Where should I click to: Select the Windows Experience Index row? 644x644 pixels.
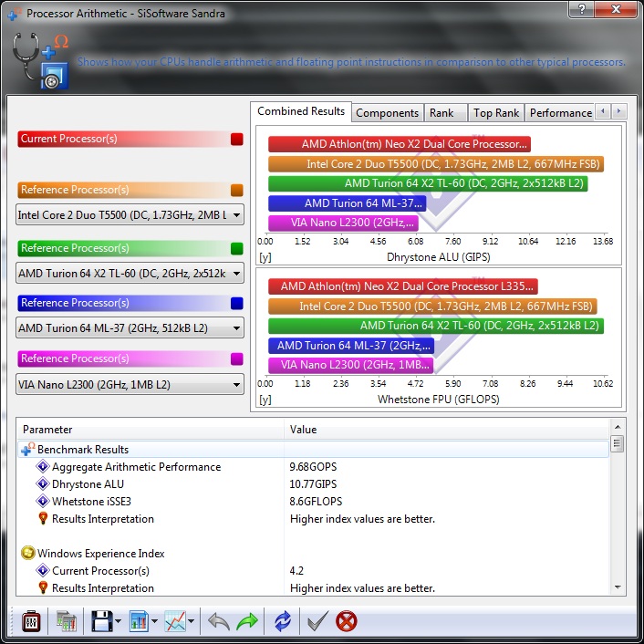click(314, 553)
